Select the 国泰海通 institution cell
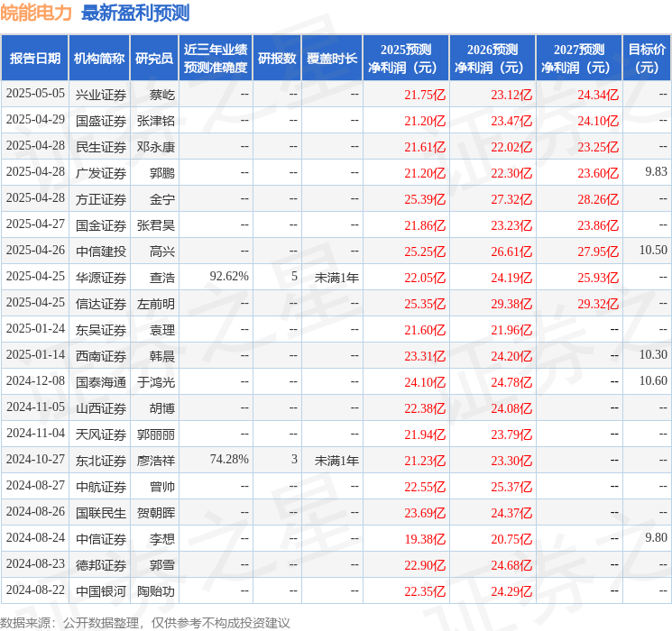Viewport: 672px width, 631px height. coord(101,382)
